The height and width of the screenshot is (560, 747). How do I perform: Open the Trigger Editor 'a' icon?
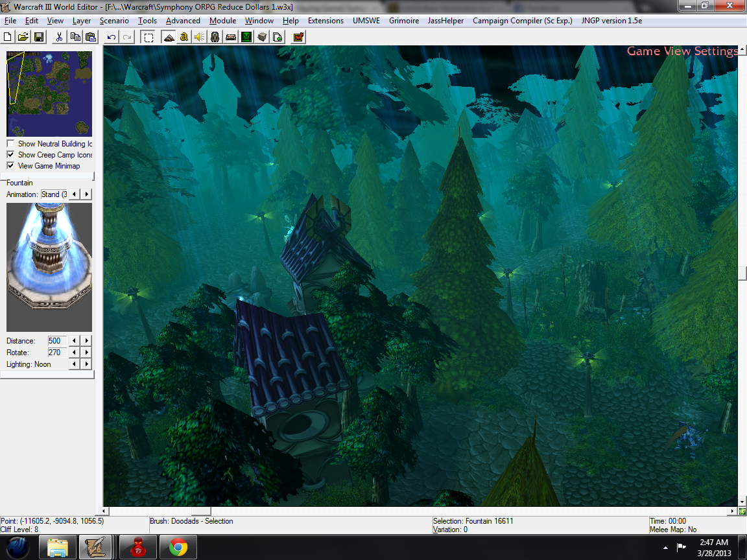tap(184, 37)
